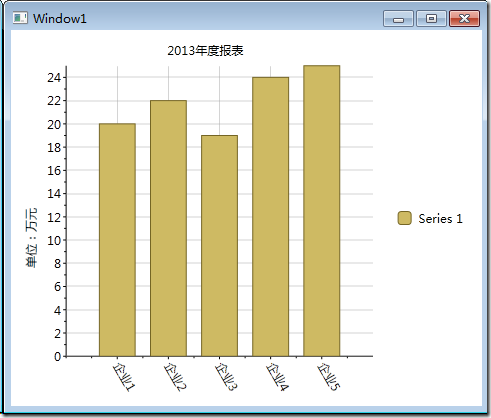This screenshot has width=491, height=418.
Task: Select the 企业1 bar in the chart
Action: [117, 240]
